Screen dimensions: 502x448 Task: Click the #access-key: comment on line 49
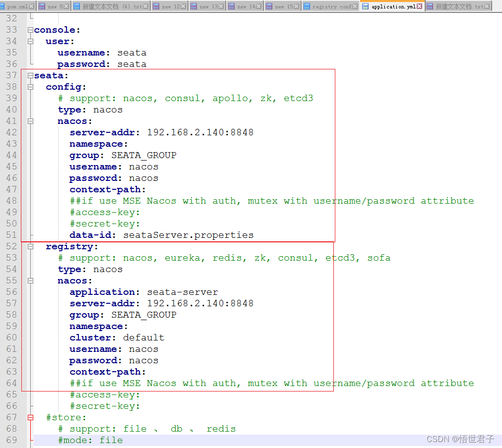105,212
